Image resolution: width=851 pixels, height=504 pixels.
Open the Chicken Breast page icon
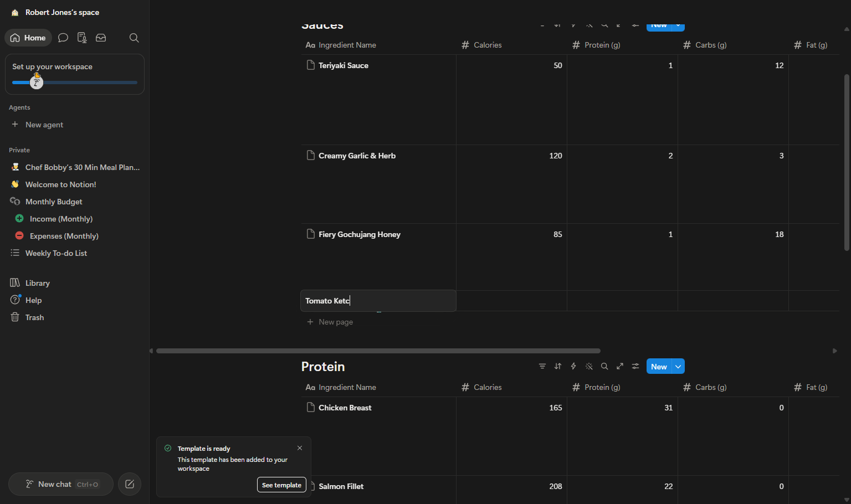pos(311,407)
